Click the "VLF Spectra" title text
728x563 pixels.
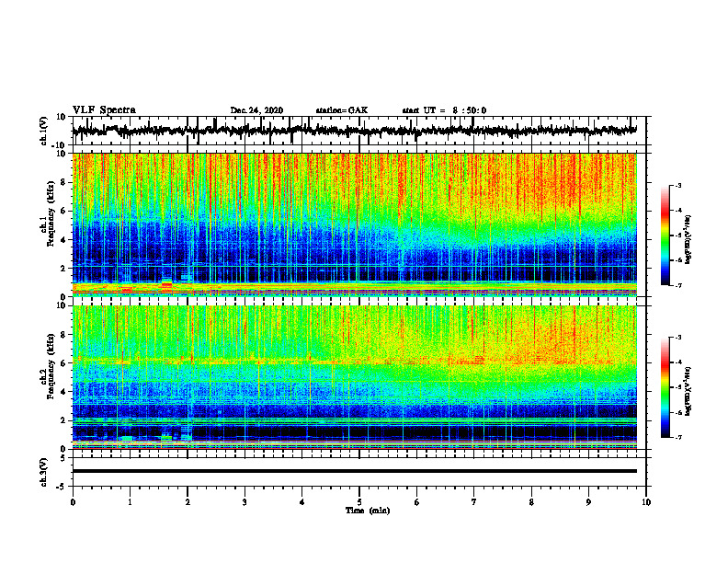click(x=104, y=110)
